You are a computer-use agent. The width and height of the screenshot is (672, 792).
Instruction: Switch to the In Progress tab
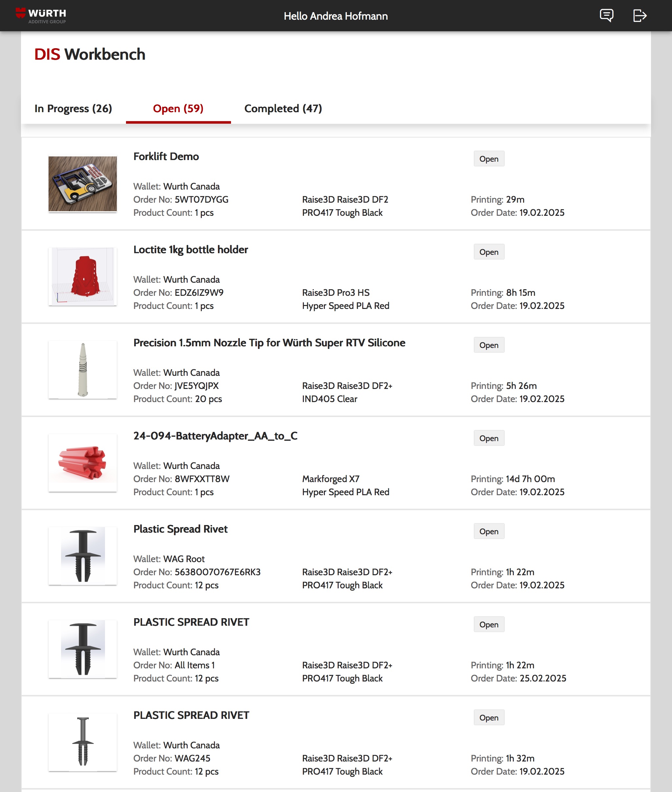pyautogui.click(x=73, y=109)
